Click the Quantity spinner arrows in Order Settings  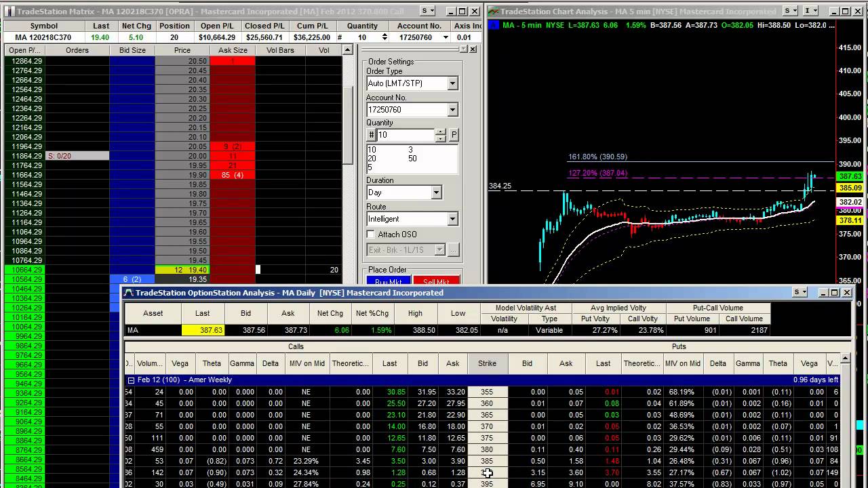click(440, 135)
